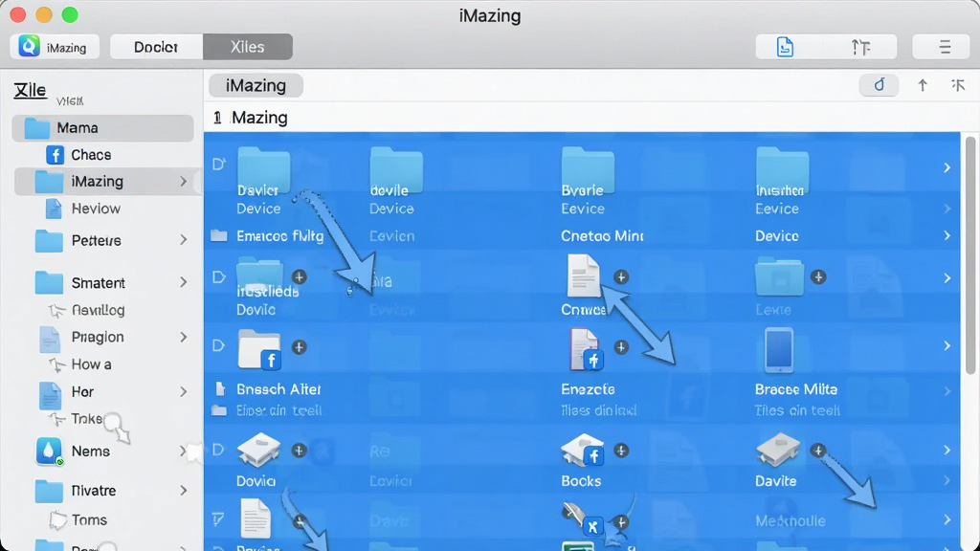Expand the iMazing sidebar folder chevron
This screenshot has width=980, height=551.
pos(183,182)
